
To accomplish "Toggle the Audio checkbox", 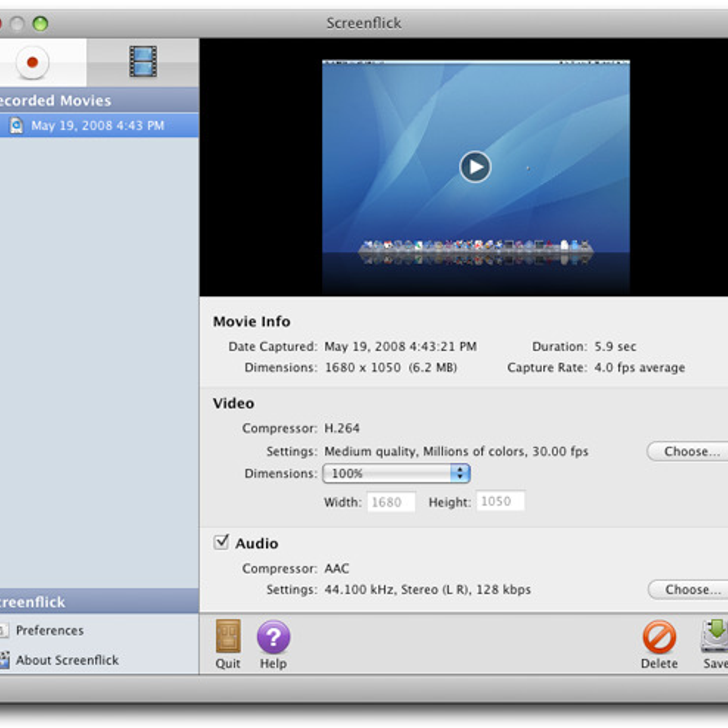I will [x=221, y=542].
